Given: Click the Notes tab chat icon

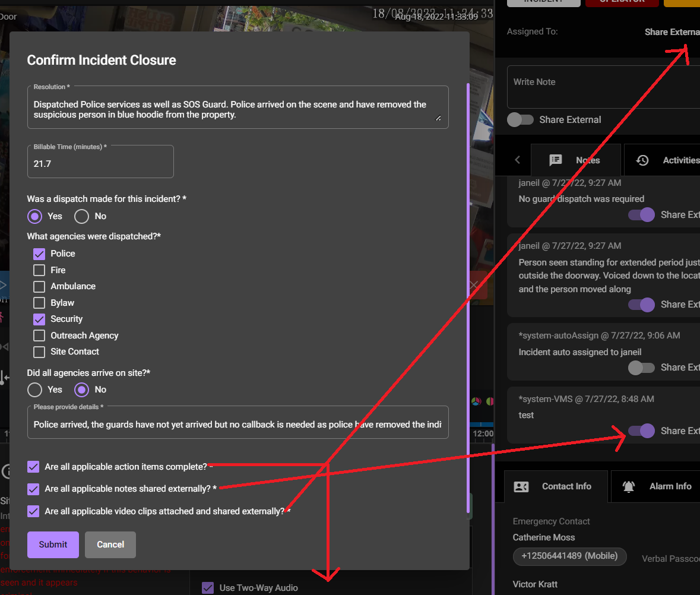Looking at the screenshot, I should pyautogui.click(x=555, y=160).
